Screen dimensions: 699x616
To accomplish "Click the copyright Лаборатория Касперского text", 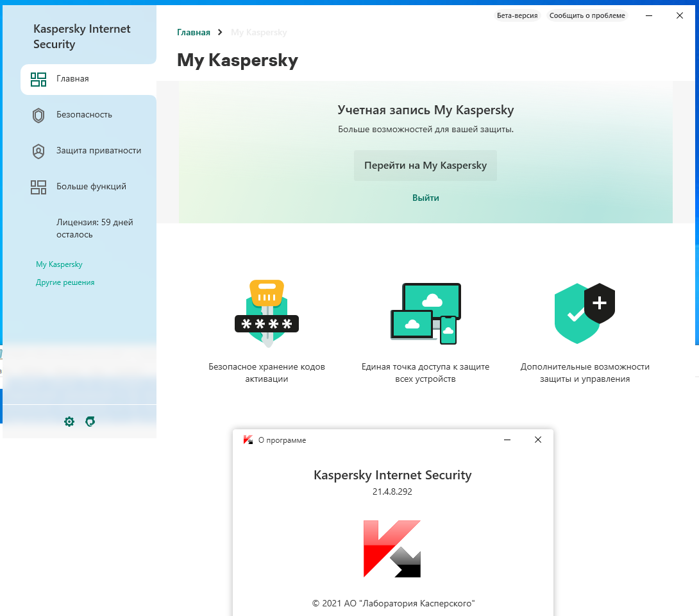I will click(x=393, y=603).
